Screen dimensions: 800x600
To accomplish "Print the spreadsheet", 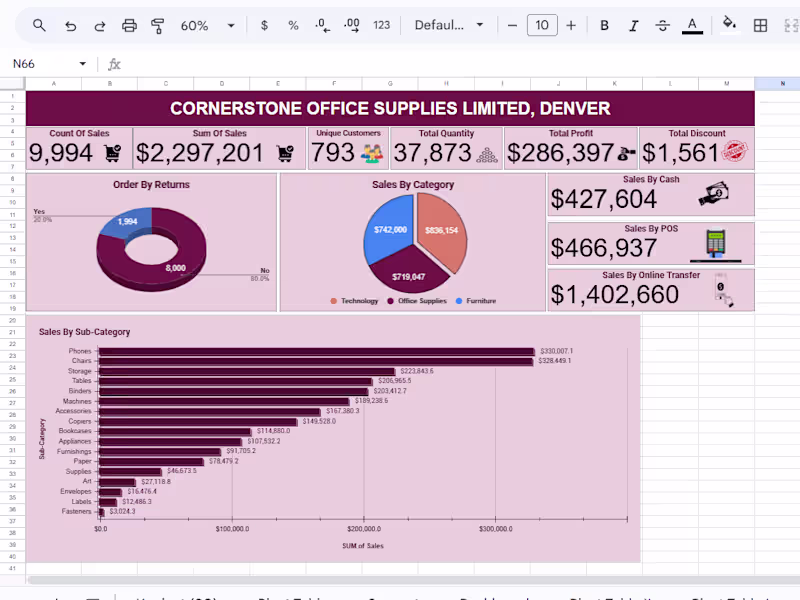I will (x=129, y=25).
